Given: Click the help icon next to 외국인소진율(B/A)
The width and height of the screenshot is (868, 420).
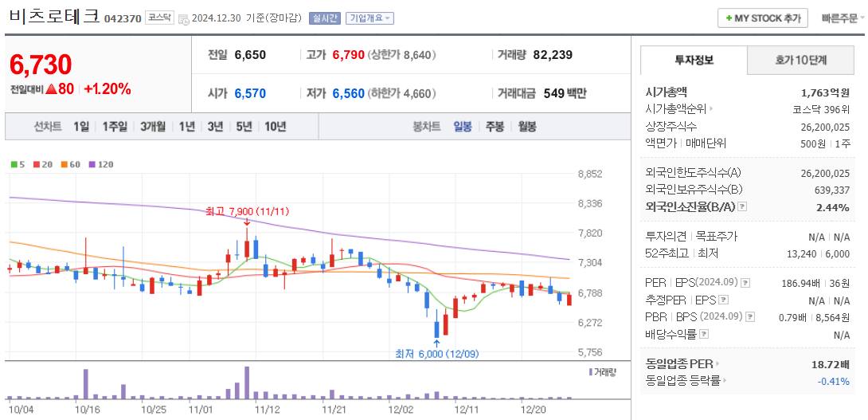Looking at the screenshot, I should pos(742,206).
